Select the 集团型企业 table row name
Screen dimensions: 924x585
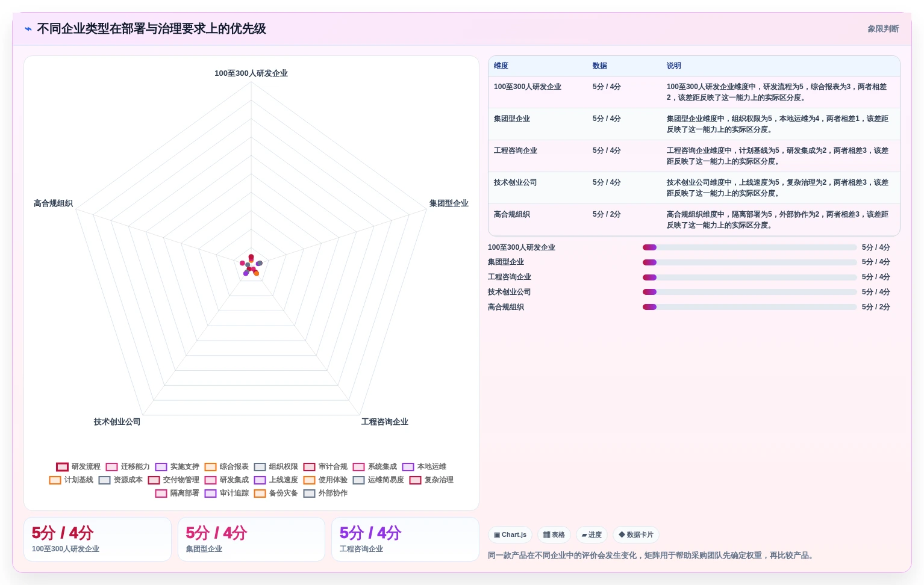(x=512, y=119)
